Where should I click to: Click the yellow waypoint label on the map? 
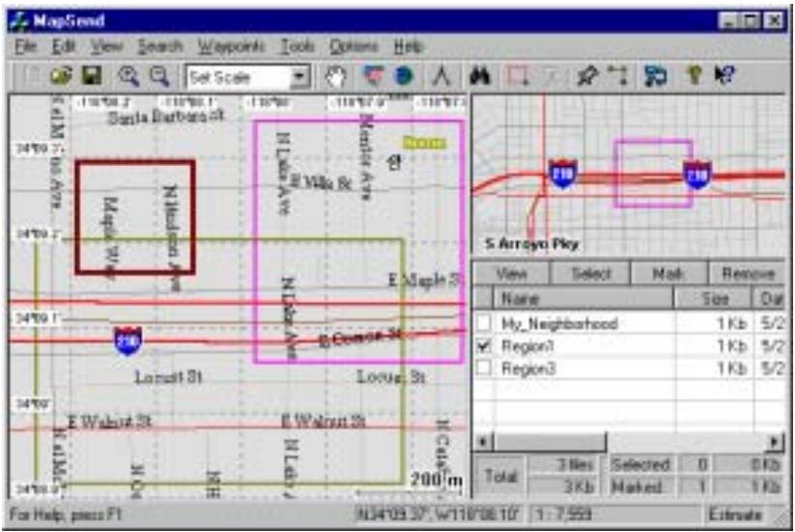pos(425,143)
